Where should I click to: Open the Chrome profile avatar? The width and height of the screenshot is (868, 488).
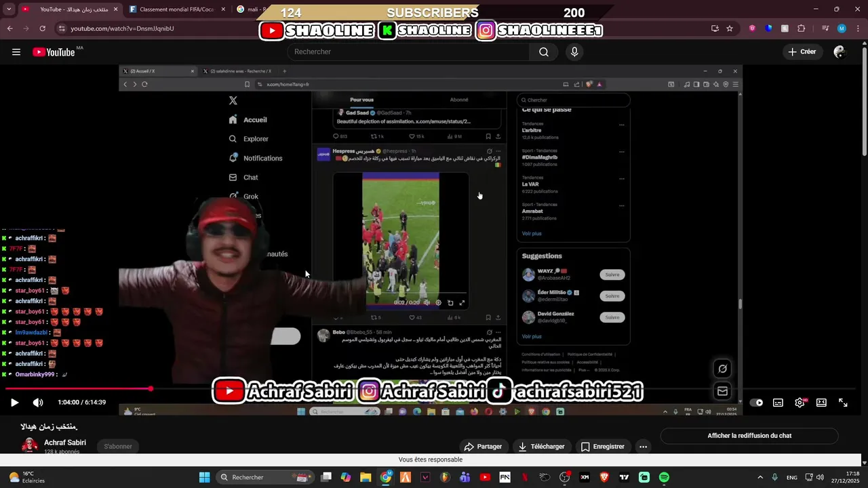(x=842, y=28)
